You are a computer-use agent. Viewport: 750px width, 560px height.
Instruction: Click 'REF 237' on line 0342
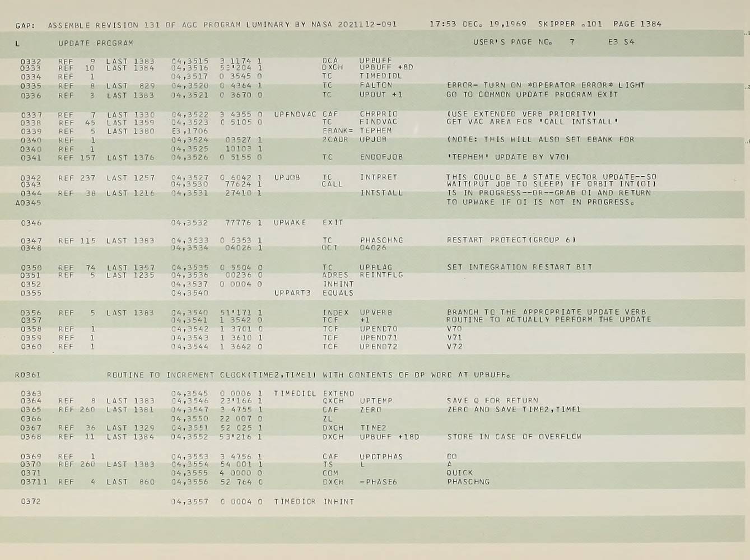click(77, 178)
